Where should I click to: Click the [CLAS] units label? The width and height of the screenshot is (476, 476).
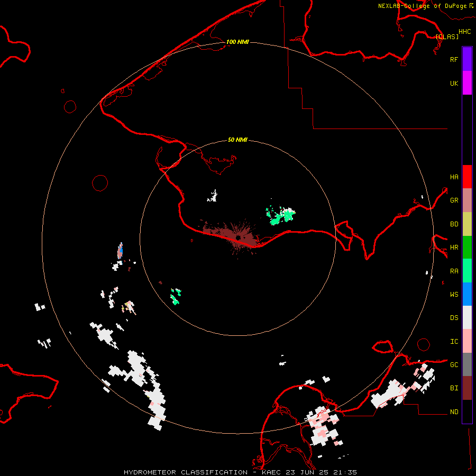click(x=447, y=36)
